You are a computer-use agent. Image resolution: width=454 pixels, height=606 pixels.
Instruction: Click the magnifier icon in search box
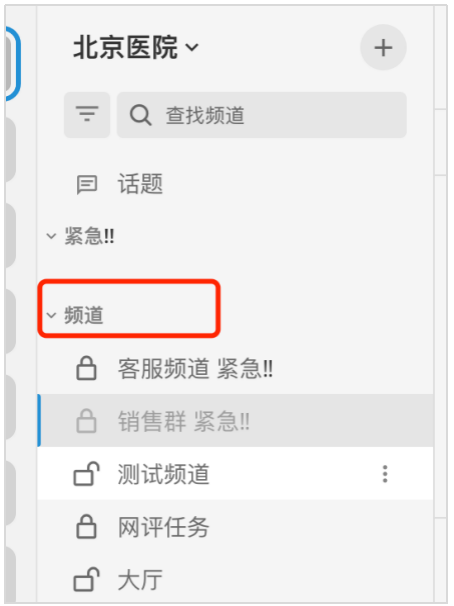point(140,115)
